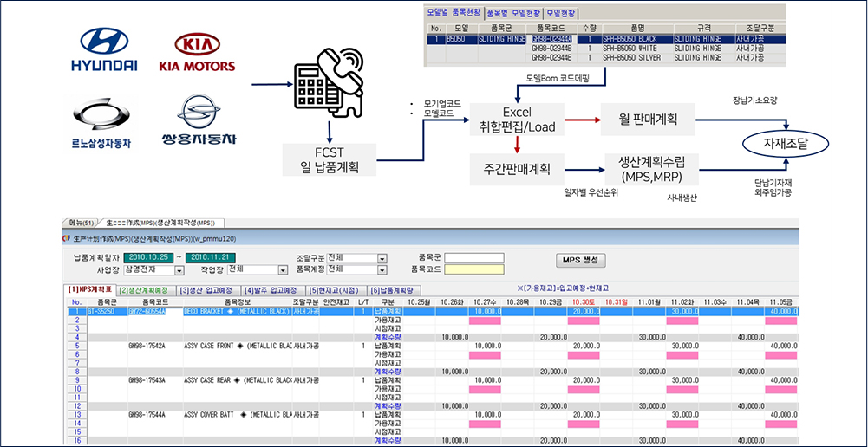This screenshot has height=447, width=868.
Task: Click the ASSY CASE FRONT item cell
Action: (238, 345)
